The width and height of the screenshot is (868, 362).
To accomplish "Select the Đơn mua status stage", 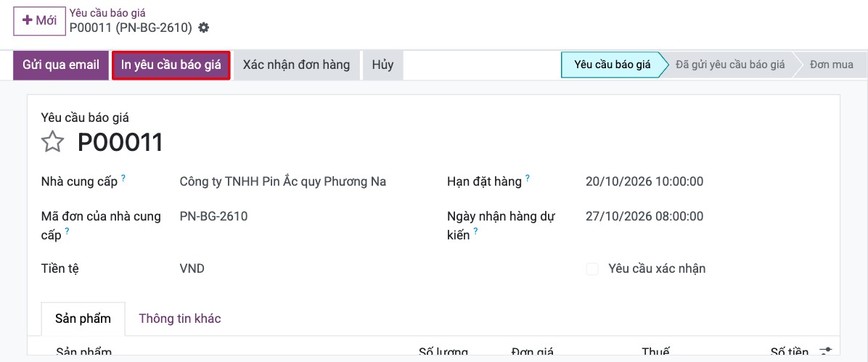I will 832,65.
